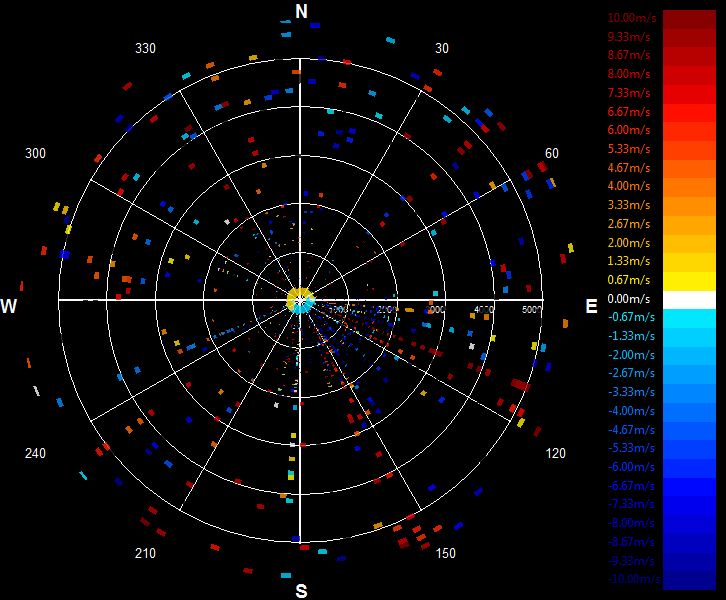Click the -3.33m/s legend label
This screenshot has height=600, width=726.
click(632, 392)
